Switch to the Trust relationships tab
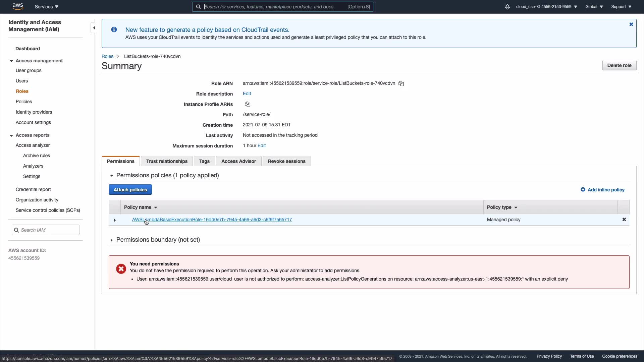The height and width of the screenshot is (362, 644). click(167, 161)
